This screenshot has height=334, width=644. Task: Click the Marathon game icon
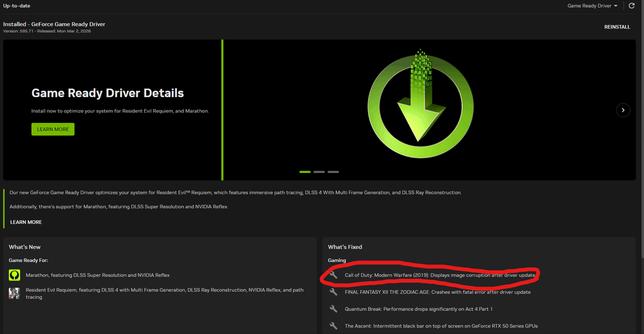click(14, 275)
